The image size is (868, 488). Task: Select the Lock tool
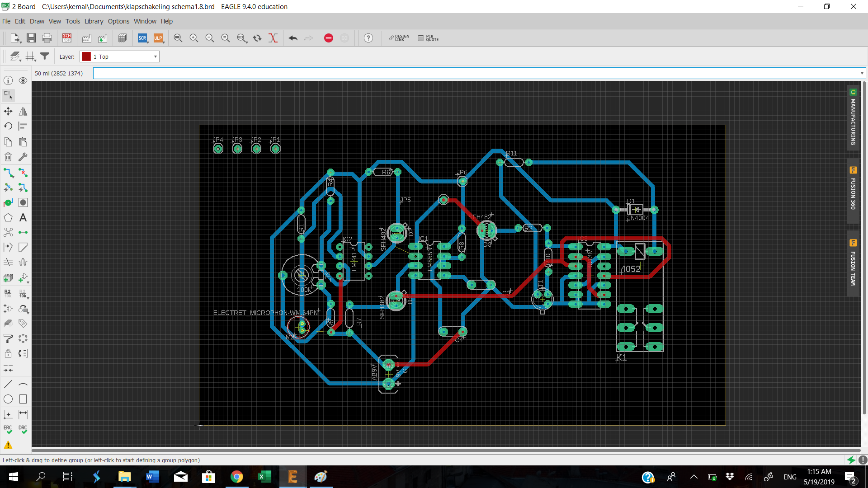[x=8, y=353]
